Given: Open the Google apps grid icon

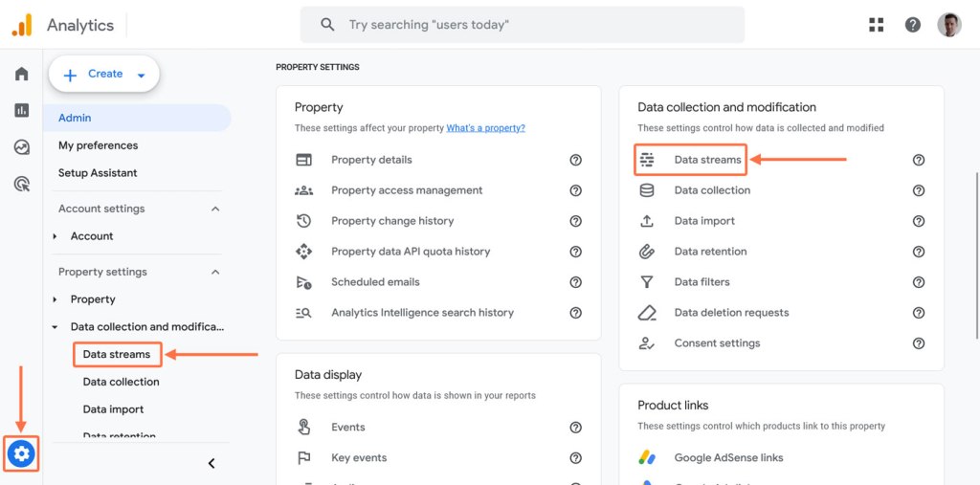Looking at the screenshot, I should tap(877, 25).
